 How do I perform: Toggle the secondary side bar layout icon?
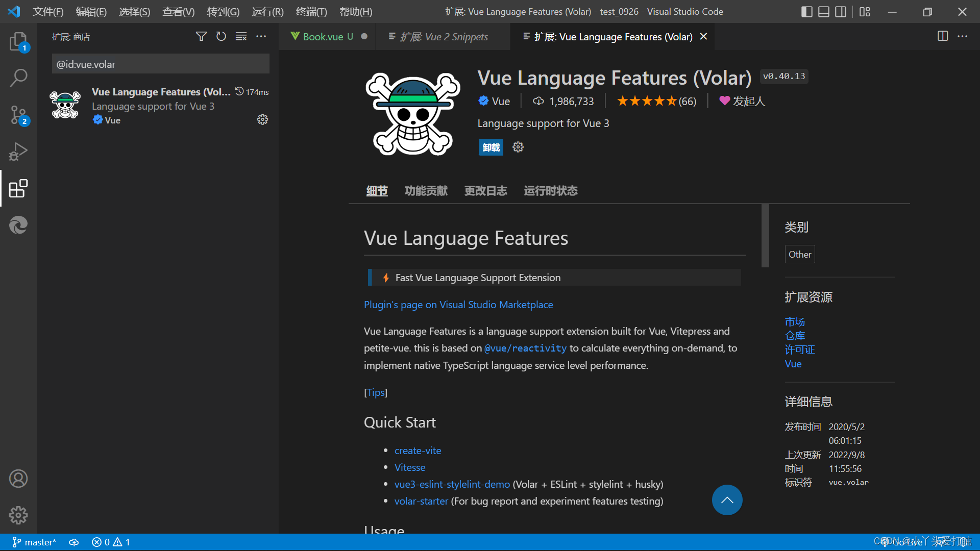click(841, 11)
